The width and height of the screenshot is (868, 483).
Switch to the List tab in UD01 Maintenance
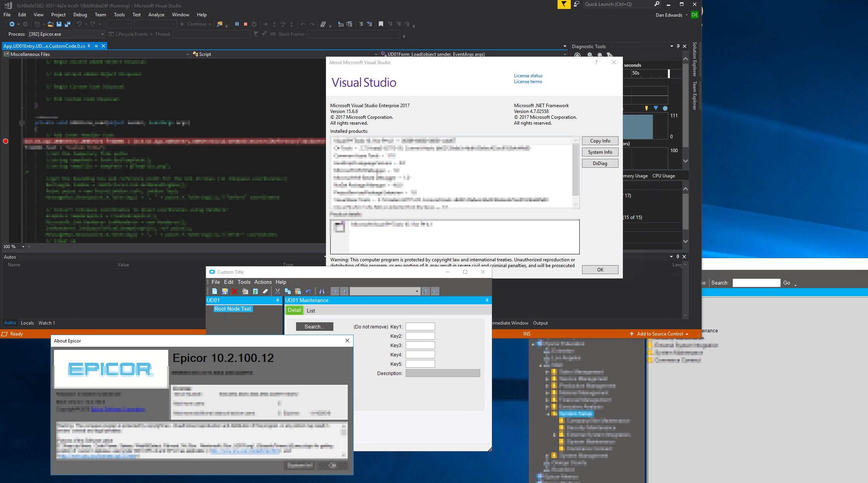point(311,311)
